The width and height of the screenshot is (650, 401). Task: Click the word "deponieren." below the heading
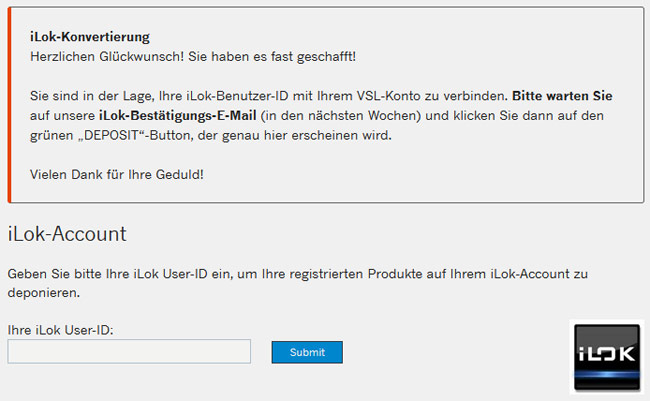click(43, 293)
